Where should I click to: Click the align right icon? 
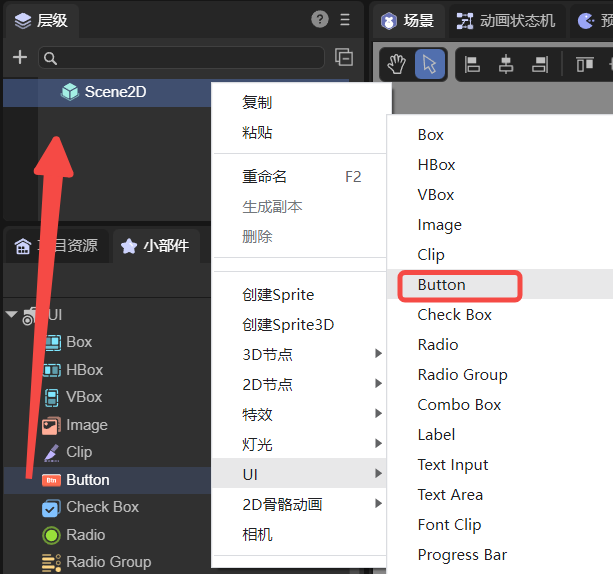540,64
